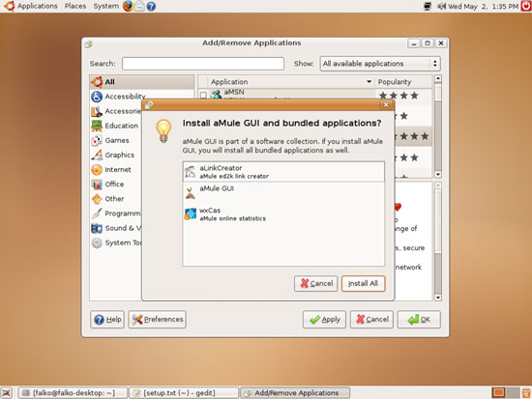
Task: Open the Internet category icon
Action: point(97,169)
